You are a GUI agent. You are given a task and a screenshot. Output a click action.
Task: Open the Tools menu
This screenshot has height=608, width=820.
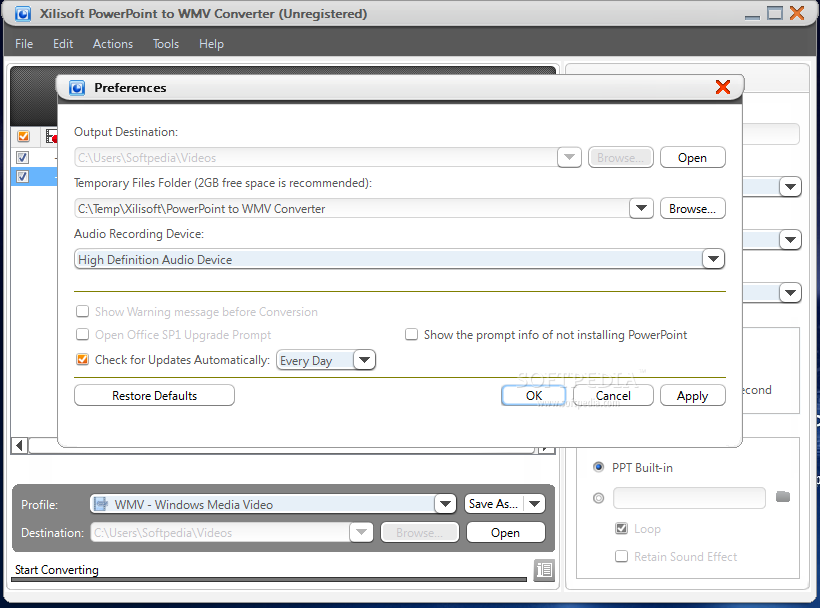(166, 44)
